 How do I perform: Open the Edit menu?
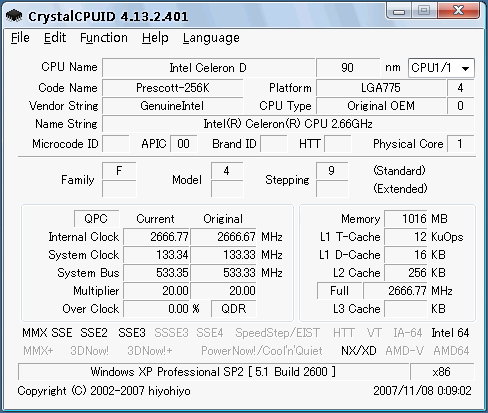click(55, 38)
